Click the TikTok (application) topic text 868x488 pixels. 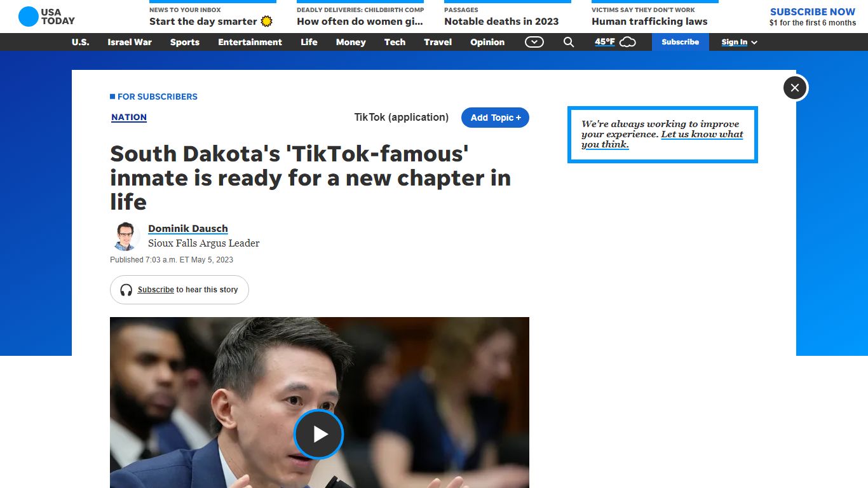pos(402,117)
